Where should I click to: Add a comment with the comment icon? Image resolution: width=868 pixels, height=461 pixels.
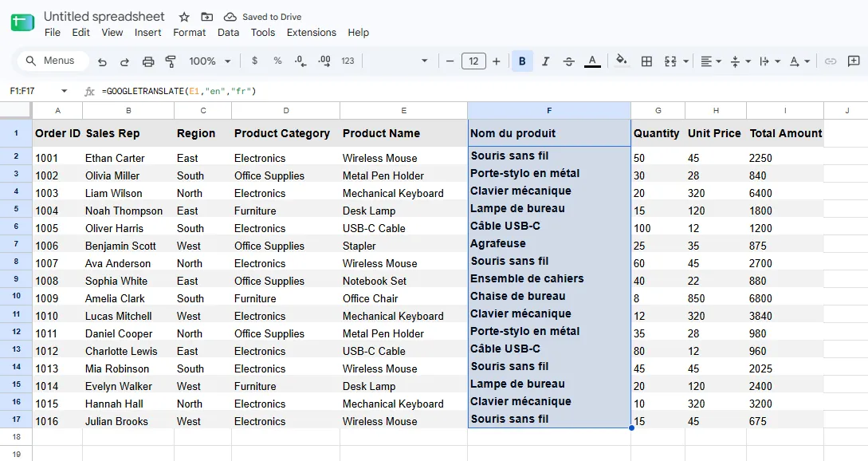854,61
